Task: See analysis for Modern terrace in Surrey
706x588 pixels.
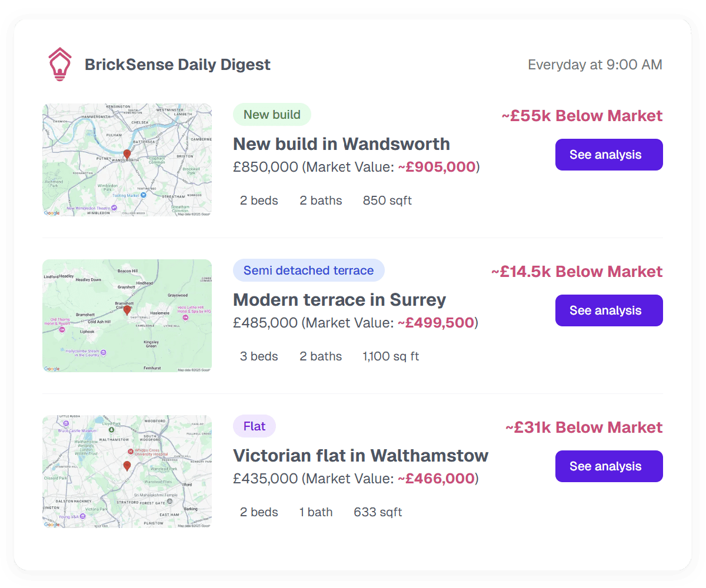Action: pyautogui.click(x=609, y=310)
